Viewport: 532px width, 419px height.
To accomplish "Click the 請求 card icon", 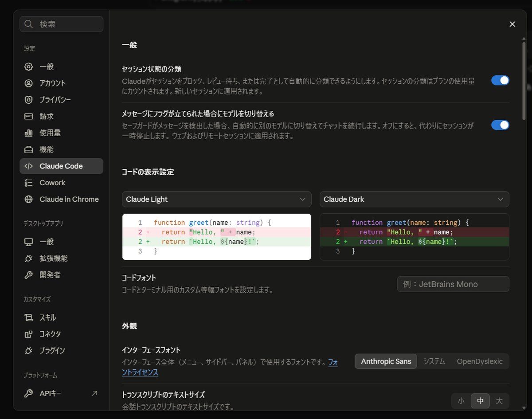I will click(29, 116).
